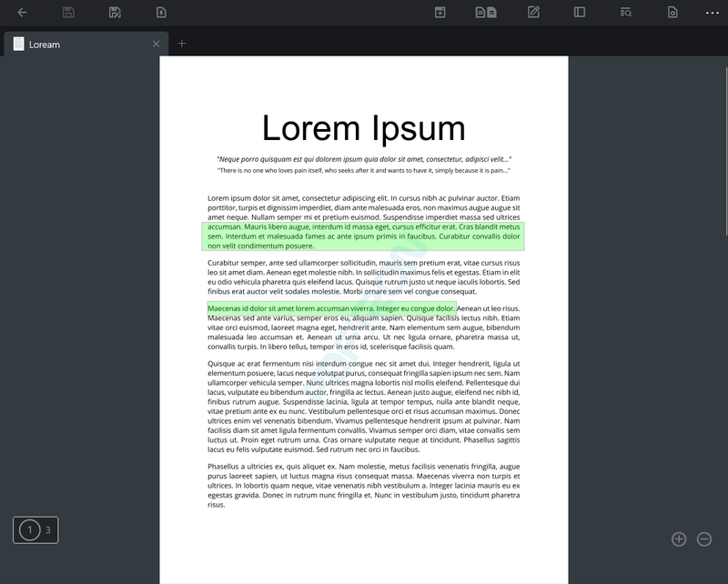Screen dimensions: 728x584
Task: Click the export document icon
Action: coord(161,13)
